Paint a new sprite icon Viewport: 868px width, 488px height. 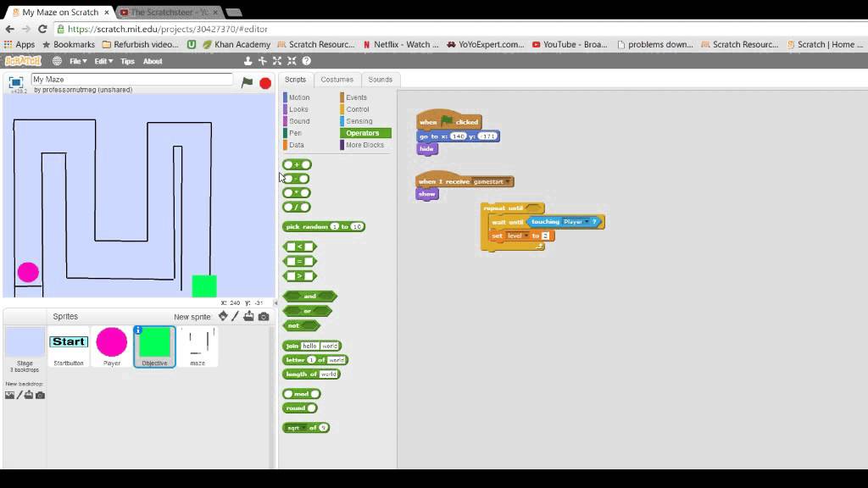236,316
